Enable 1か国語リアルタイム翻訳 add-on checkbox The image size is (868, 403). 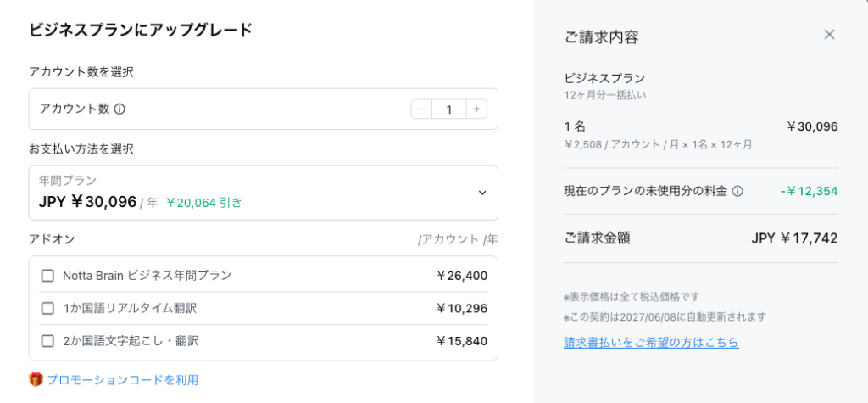[47, 308]
